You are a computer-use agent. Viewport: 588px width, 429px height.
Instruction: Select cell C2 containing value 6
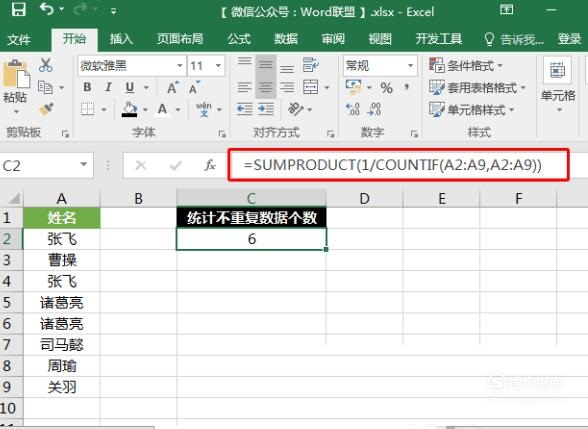click(251, 239)
